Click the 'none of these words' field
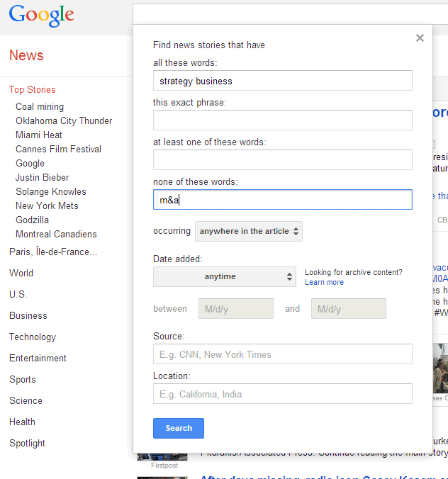Screen dimensions: 448x479 [283, 200]
